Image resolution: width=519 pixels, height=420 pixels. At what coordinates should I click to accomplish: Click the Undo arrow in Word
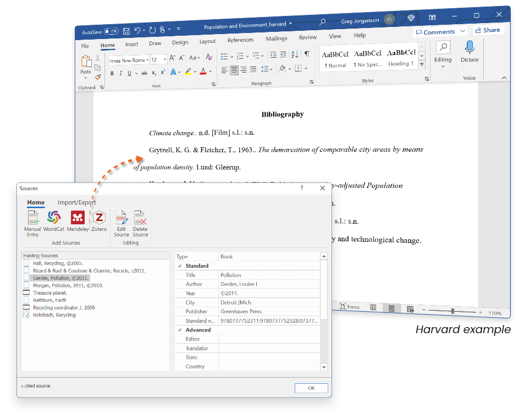(x=137, y=31)
